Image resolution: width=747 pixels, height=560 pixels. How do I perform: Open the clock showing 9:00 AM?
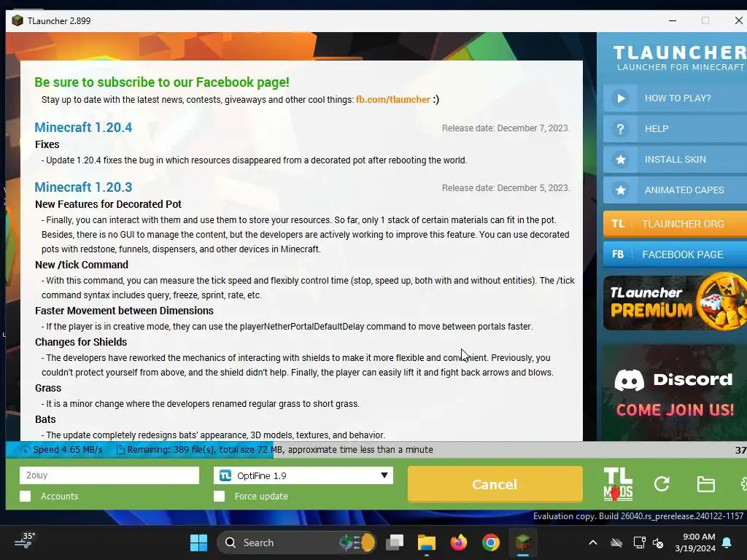695,542
